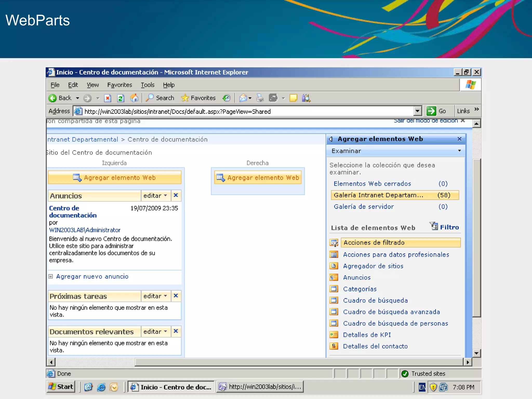This screenshot has height=399, width=532.
Task: Stop page loading with the Stop icon
Action: pos(108,98)
